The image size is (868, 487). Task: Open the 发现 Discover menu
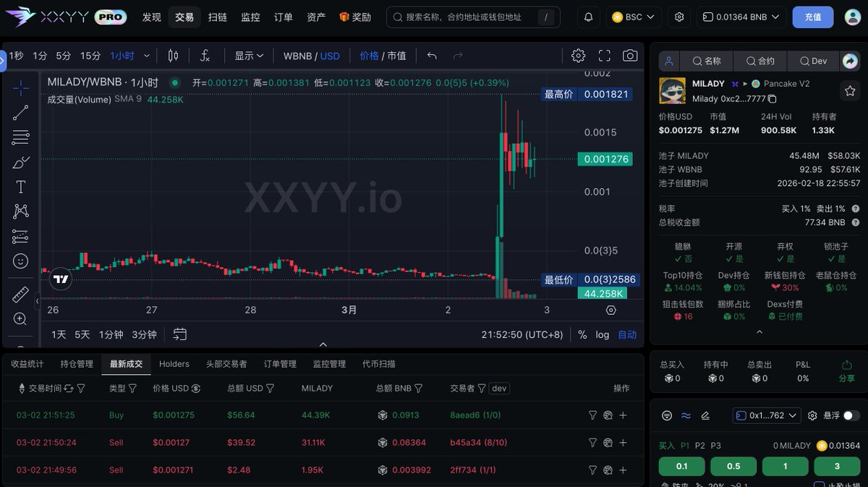pyautogui.click(x=152, y=17)
